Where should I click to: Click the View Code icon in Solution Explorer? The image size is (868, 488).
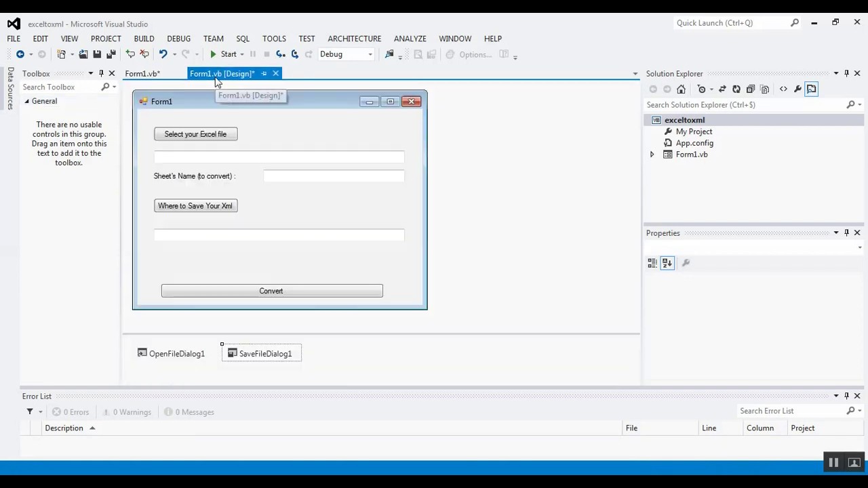(x=783, y=89)
